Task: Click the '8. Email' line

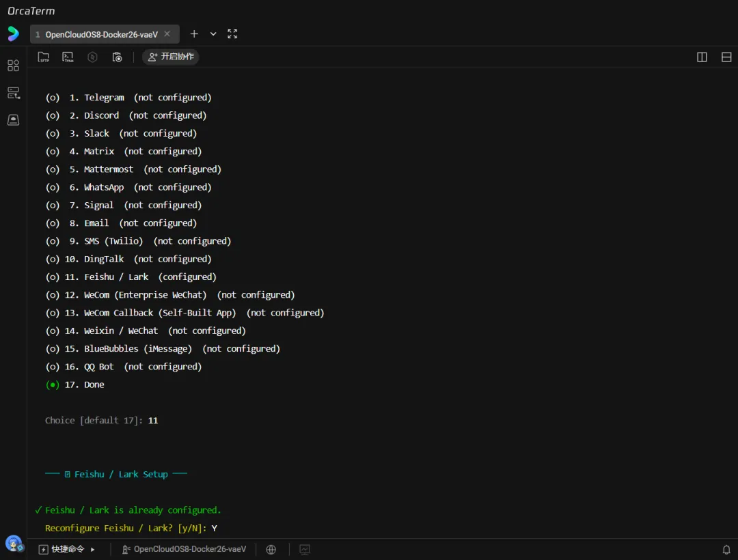Action: point(121,223)
